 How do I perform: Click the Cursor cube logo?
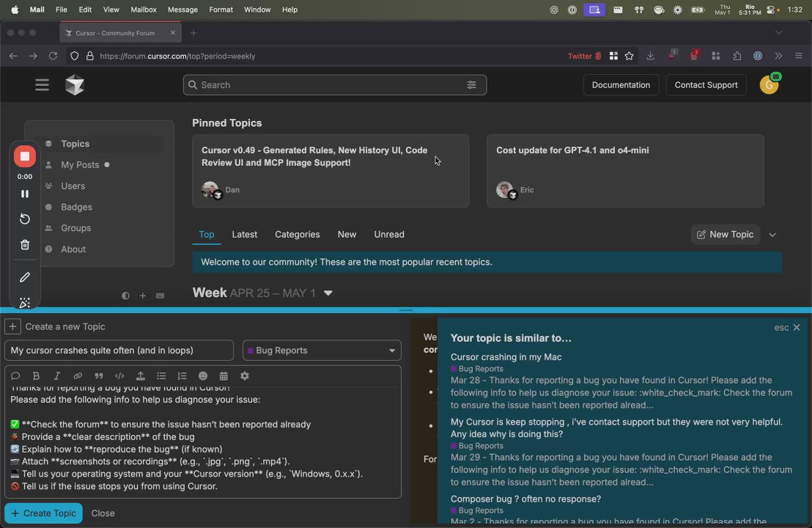pos(75,84)
